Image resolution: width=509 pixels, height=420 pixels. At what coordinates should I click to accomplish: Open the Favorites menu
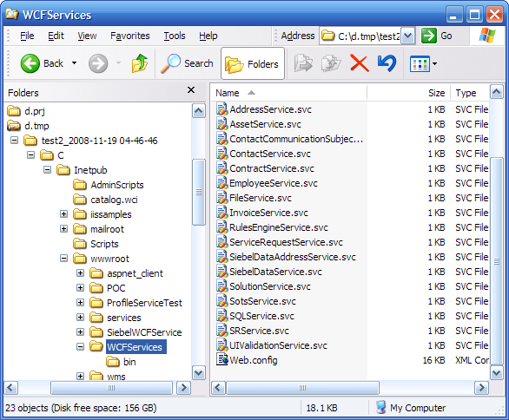129,36
